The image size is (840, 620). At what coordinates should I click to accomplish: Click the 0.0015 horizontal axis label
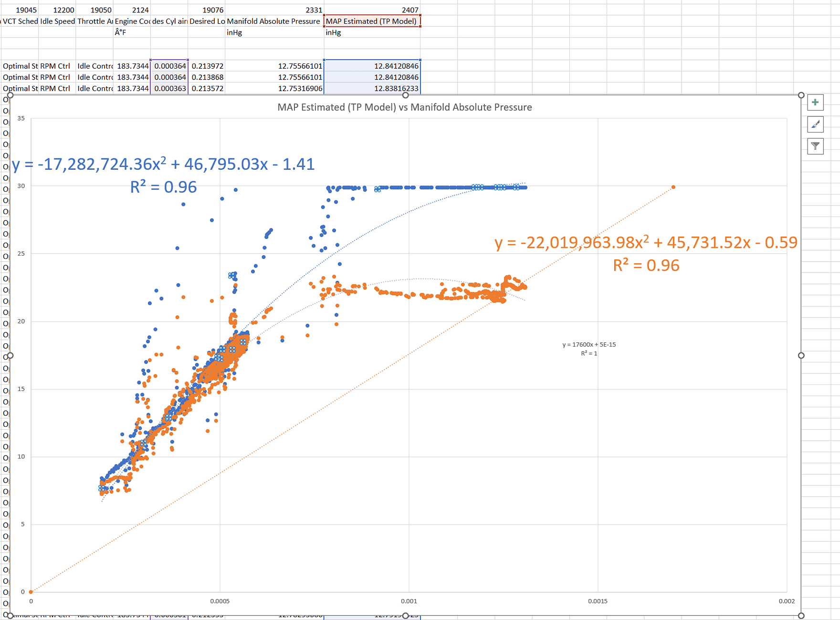point(598,601)
